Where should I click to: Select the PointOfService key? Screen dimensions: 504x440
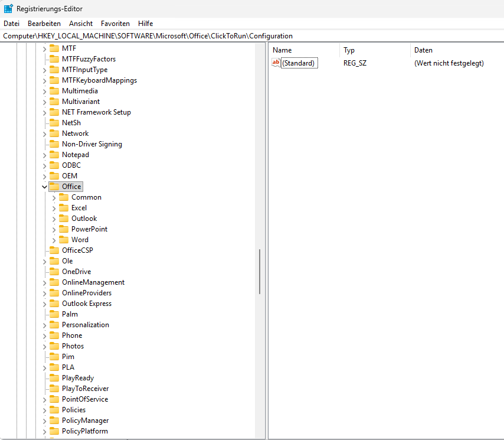[x=85, y=399]
